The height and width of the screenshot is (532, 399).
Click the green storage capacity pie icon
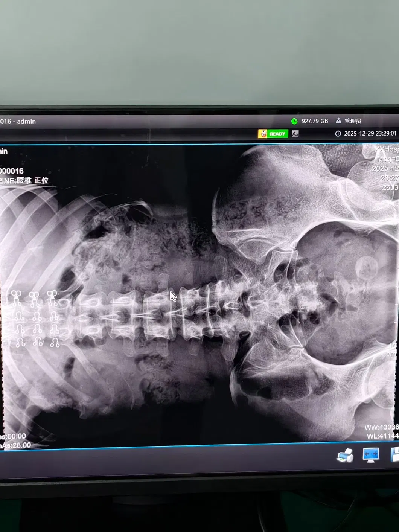(294, 121)
